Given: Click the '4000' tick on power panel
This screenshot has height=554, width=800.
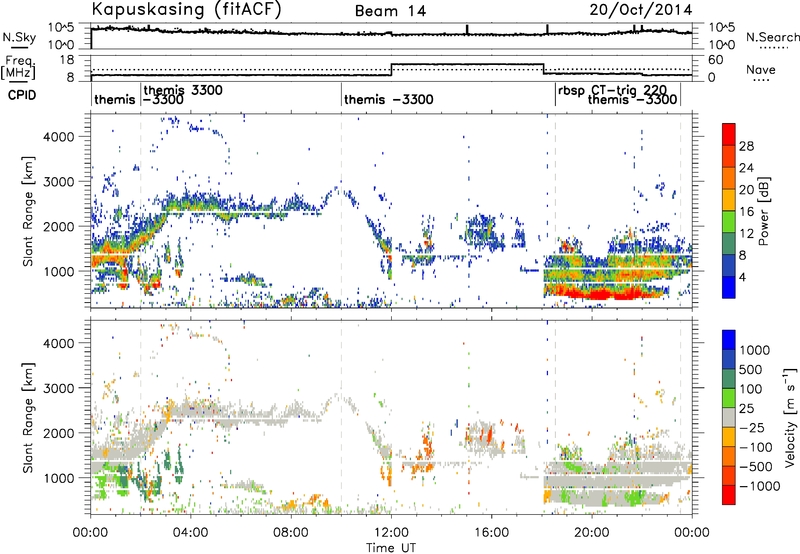Looking at the screenshot, I should pos(58,136).
